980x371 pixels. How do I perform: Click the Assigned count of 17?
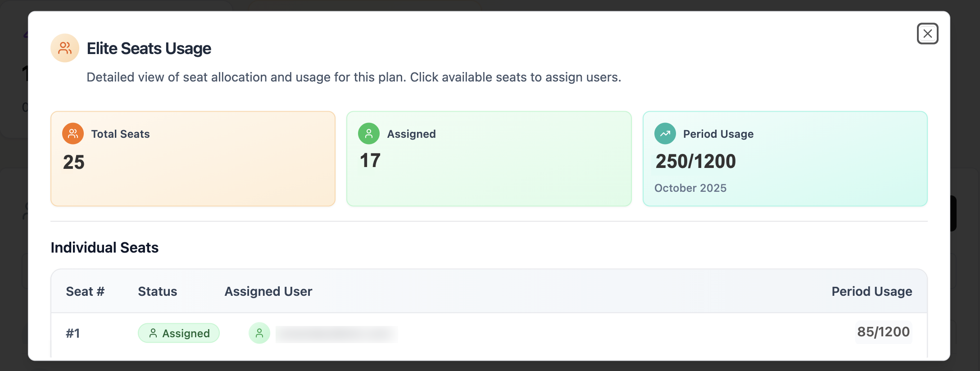(x=370, y=161)
